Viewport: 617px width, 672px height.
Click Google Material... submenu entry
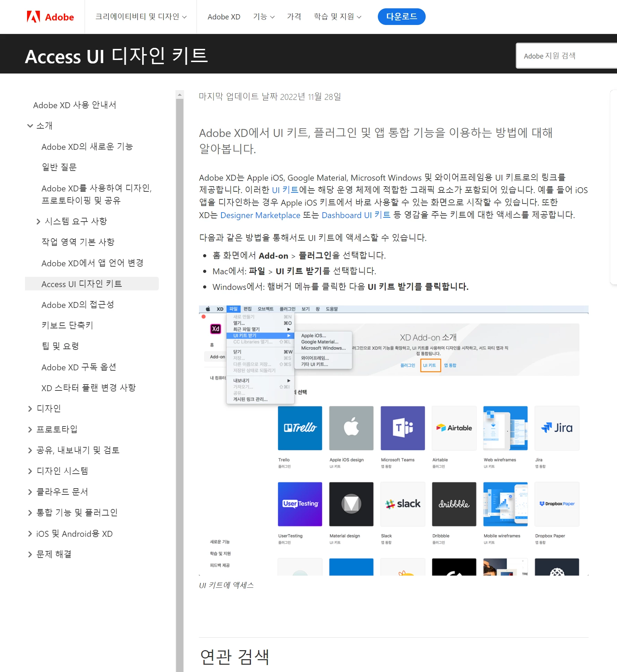tap(320, 342)
